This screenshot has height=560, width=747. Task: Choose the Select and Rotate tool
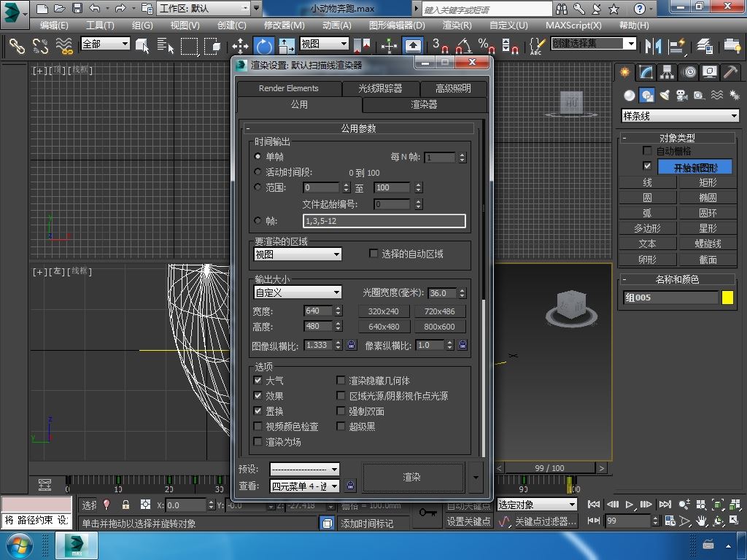(x=263, y=46)
